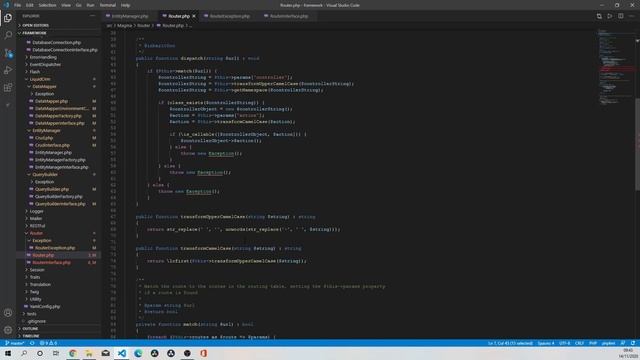The image size is (640, 360).
Task: Open Windows Start menu
Action: coord(8,353)
